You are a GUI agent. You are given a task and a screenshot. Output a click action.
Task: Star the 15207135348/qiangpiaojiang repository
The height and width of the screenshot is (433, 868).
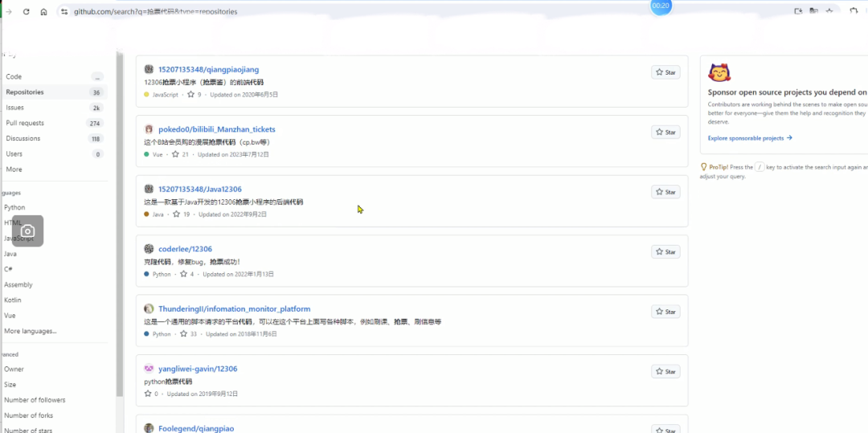pyautogui.click(x=665, y=72)
